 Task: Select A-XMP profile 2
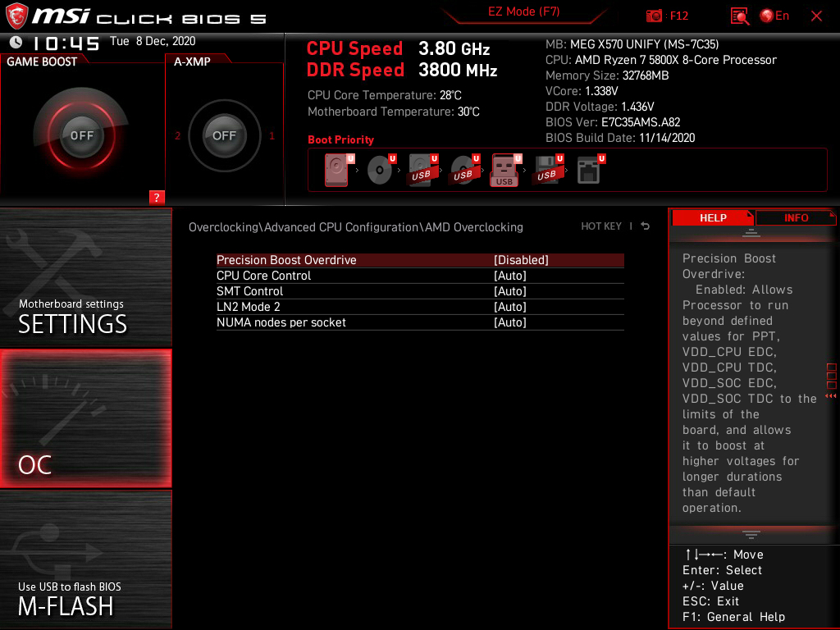coord(177,136)
